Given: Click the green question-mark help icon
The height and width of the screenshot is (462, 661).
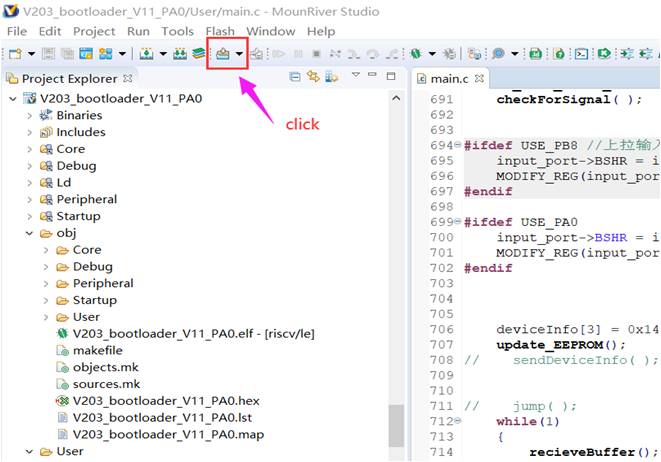Looking at the screenshot, I should pos(559,54).
